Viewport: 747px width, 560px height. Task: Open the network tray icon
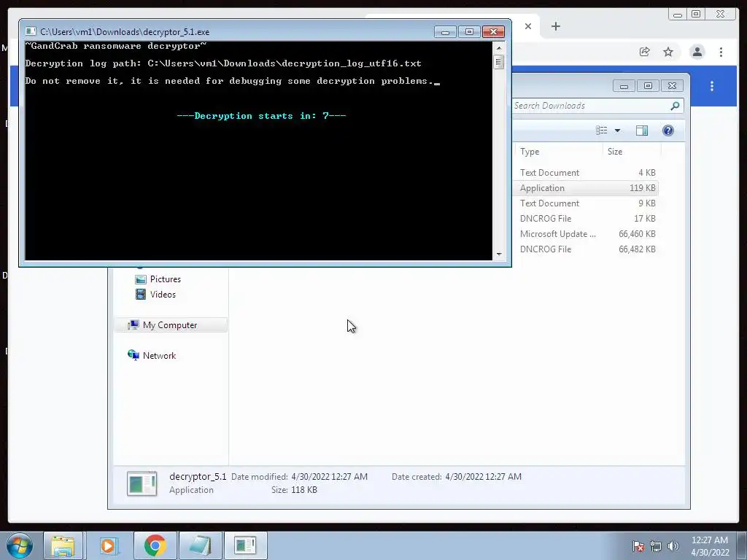(656, 546)
